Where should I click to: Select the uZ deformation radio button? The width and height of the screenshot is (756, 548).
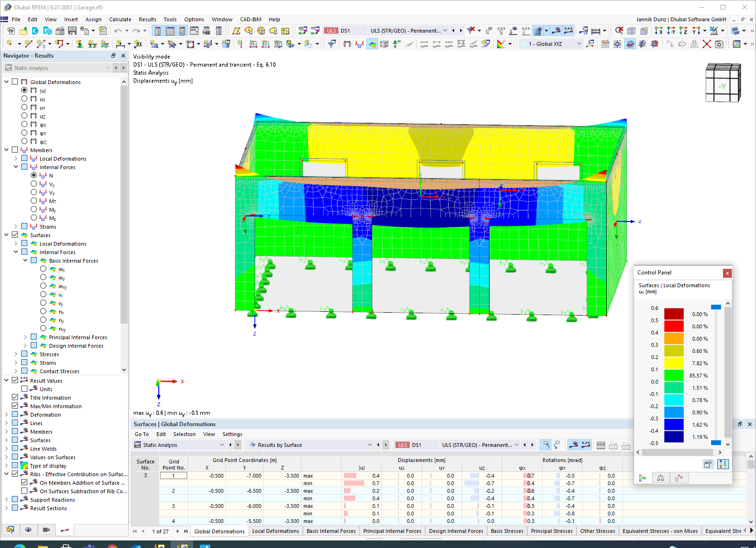(x=25, y=116)
